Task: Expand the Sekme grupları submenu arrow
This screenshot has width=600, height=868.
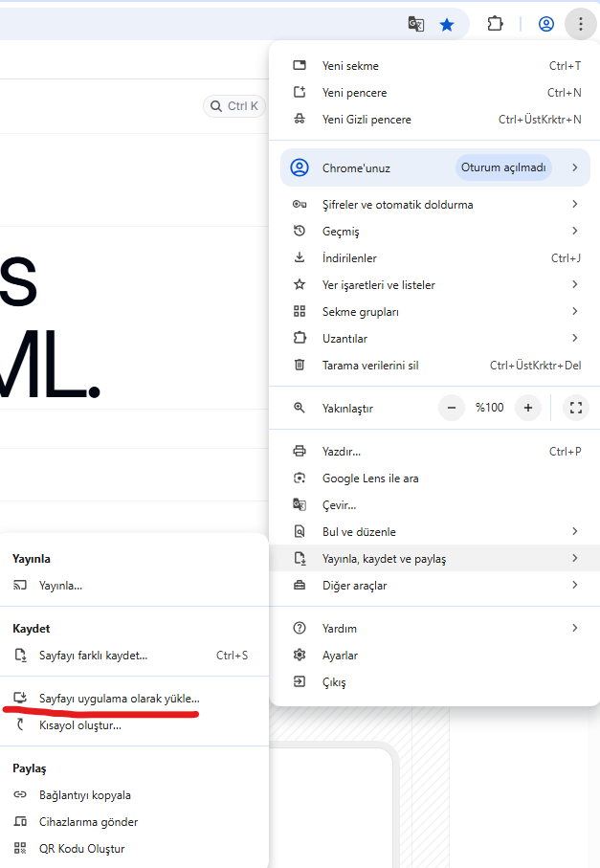Action: [x=575, y=311]
